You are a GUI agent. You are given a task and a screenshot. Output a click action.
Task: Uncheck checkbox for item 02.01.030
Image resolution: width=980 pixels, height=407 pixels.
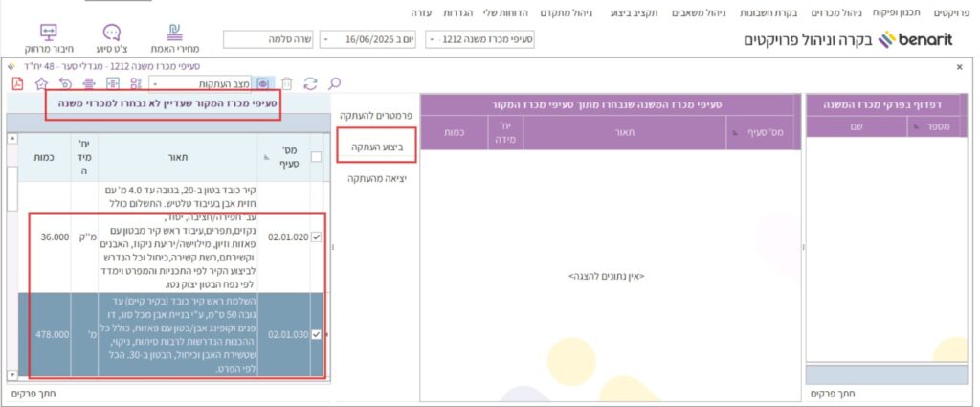(x=316, y=335)
